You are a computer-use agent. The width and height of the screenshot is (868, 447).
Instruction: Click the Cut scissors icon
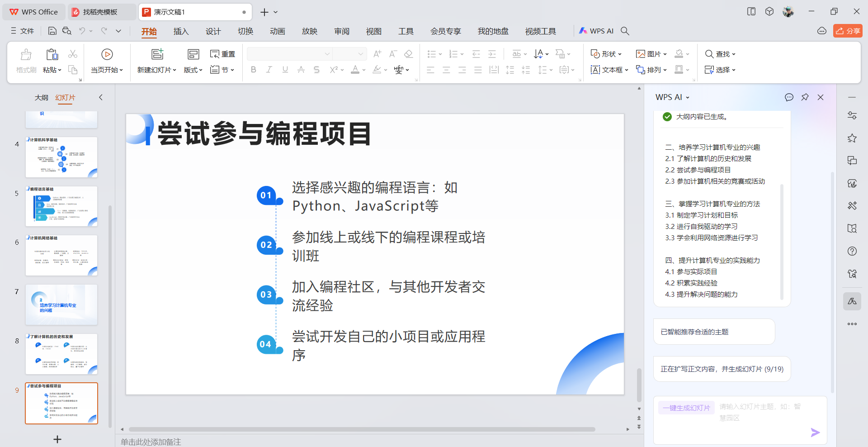[72, 54]
